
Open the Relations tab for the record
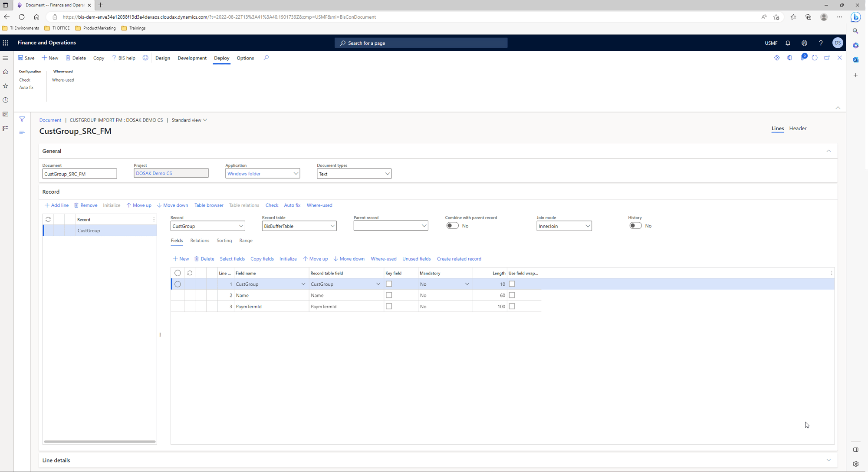[200, 241]
